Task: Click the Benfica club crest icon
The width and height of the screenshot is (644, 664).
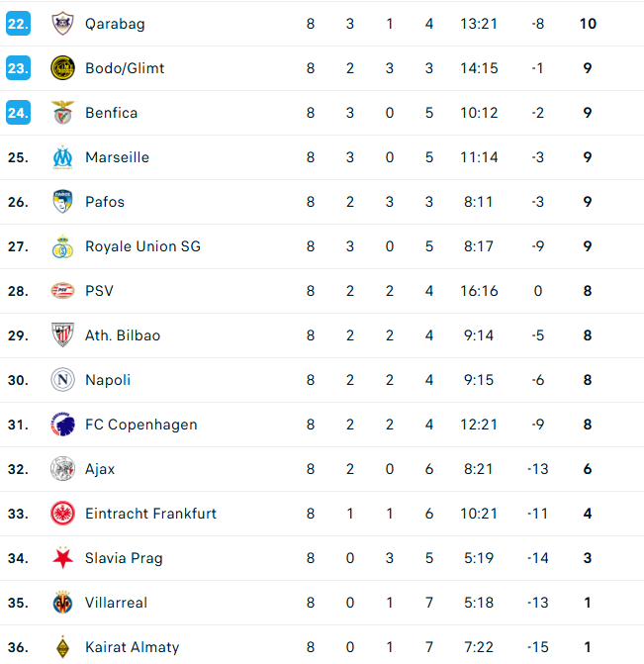Action: pyautogui.click(x=62, y=113)
